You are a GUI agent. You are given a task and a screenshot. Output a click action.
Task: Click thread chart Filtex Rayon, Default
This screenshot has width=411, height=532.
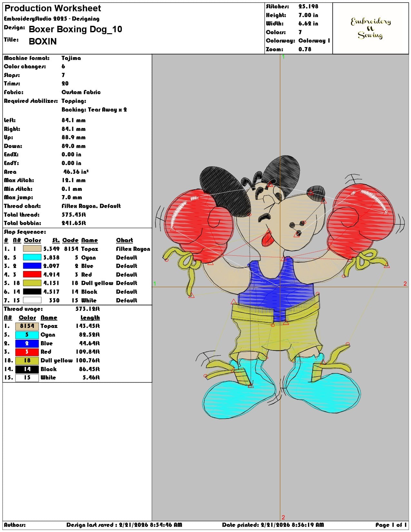(91, 206)
